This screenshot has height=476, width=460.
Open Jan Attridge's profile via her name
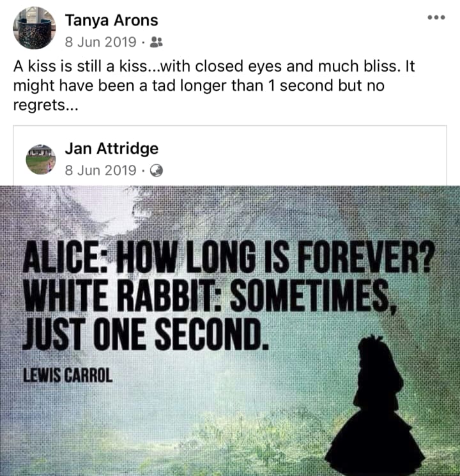tap(111, 149)
